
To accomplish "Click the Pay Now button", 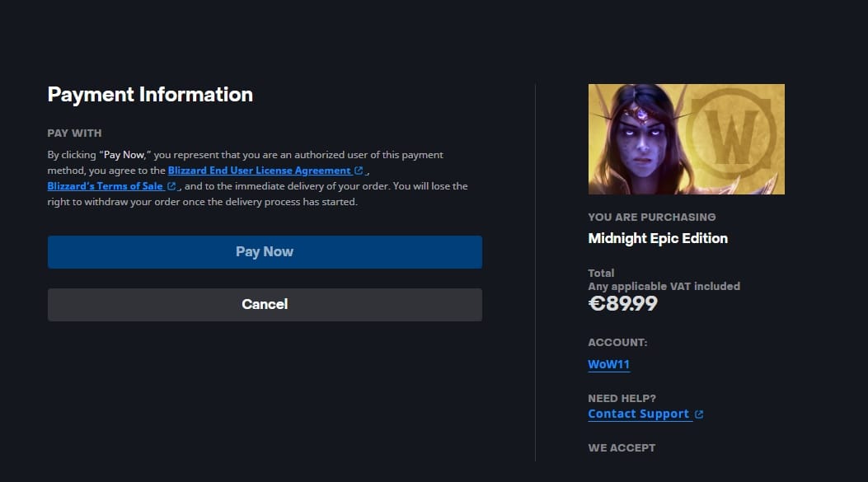I will tap(264, 252).
